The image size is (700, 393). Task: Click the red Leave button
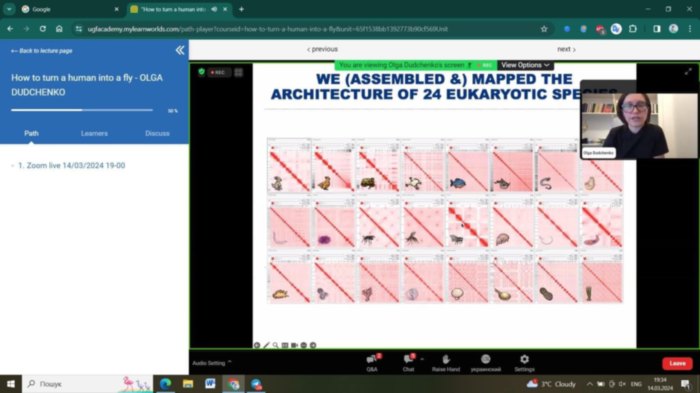click(x=677, y=364)
